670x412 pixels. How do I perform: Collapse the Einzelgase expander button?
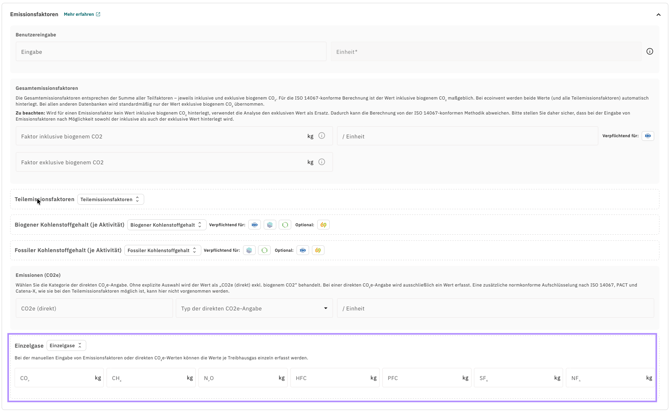(66, 345)
